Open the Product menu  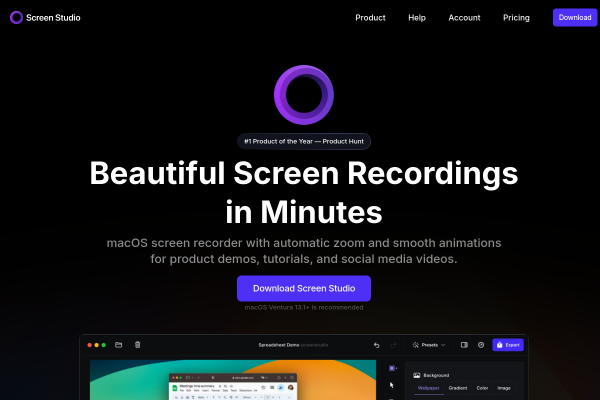click(370, 18)
